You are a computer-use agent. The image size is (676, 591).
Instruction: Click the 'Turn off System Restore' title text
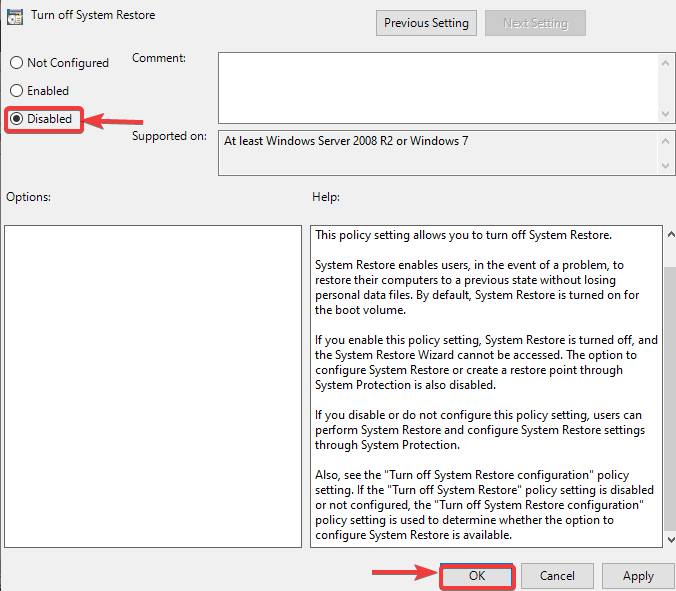click(93, 15)
